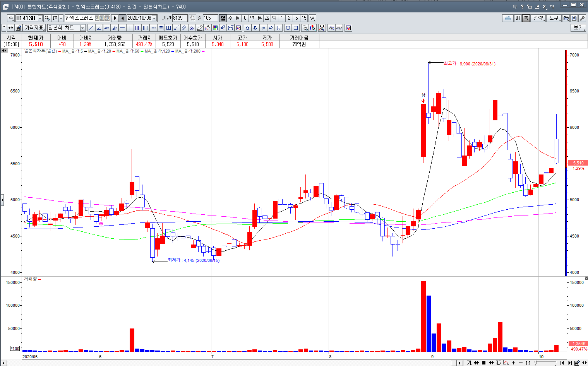Click the chart edit notepad icon
Image resolution: width=588 pixels, height=366 pixels.
tap(18, 28)
